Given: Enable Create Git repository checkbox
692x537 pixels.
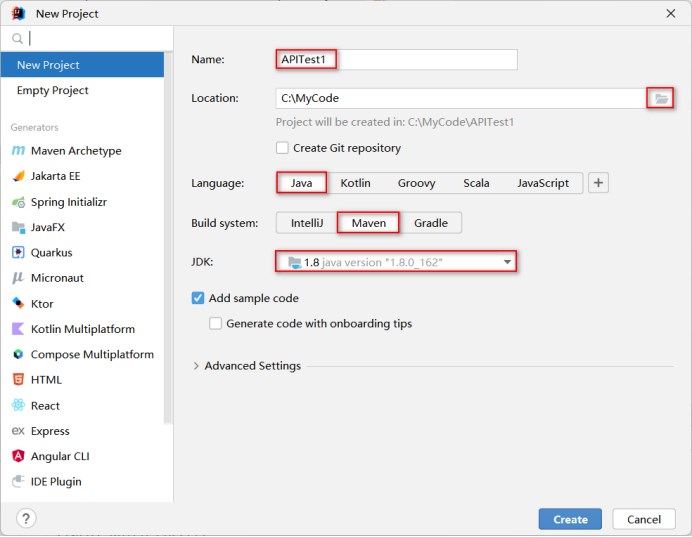Looking at the screenshot, I should tap(283, 148).
